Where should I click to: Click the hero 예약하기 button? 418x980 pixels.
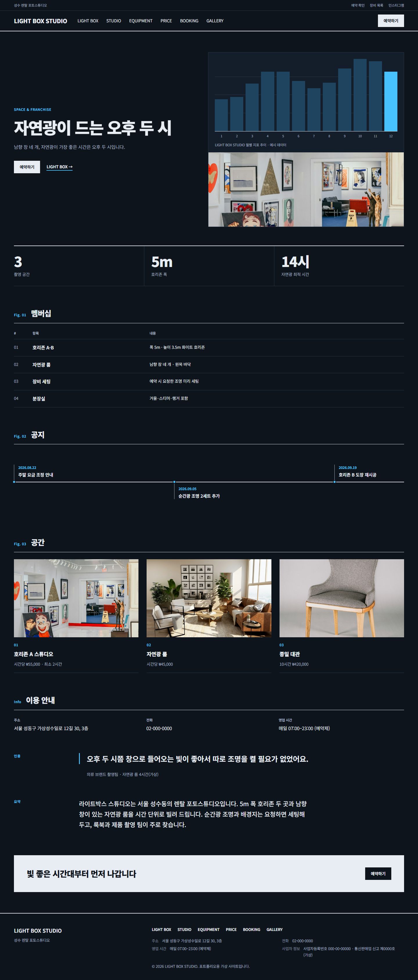[27, 167]
